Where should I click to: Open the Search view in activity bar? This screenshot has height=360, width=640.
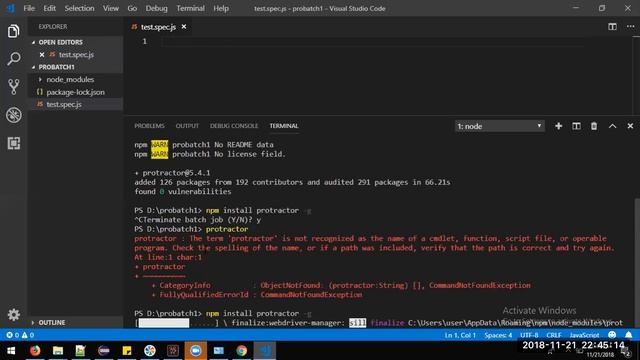[13, 59]
